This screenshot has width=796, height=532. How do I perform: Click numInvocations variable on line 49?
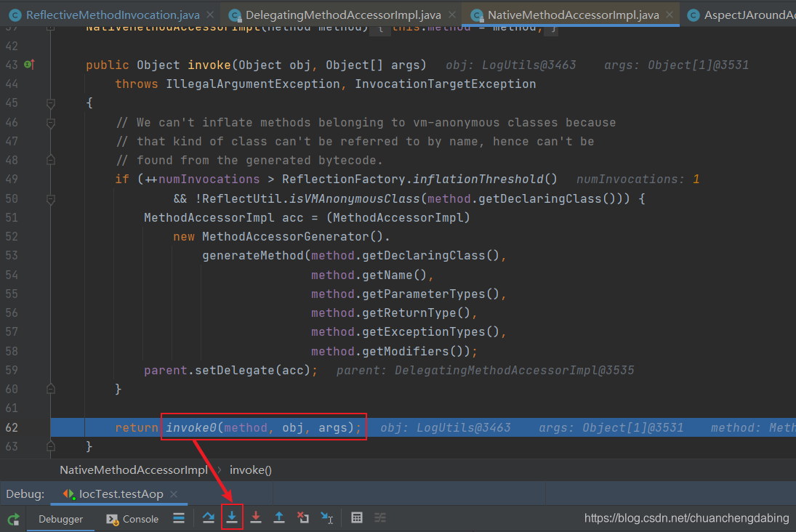209,180
